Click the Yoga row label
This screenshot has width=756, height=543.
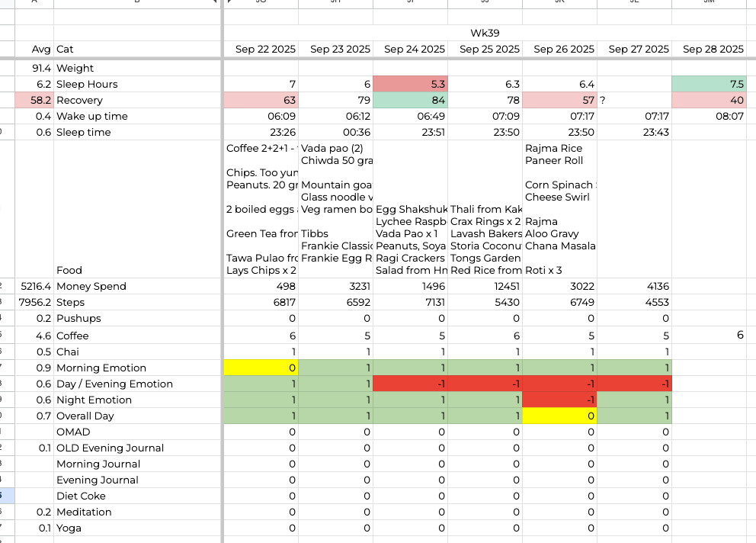click(x=137, y=528)
